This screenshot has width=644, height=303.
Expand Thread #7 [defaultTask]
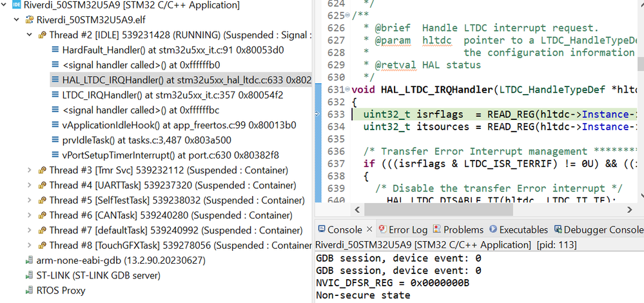29,230
